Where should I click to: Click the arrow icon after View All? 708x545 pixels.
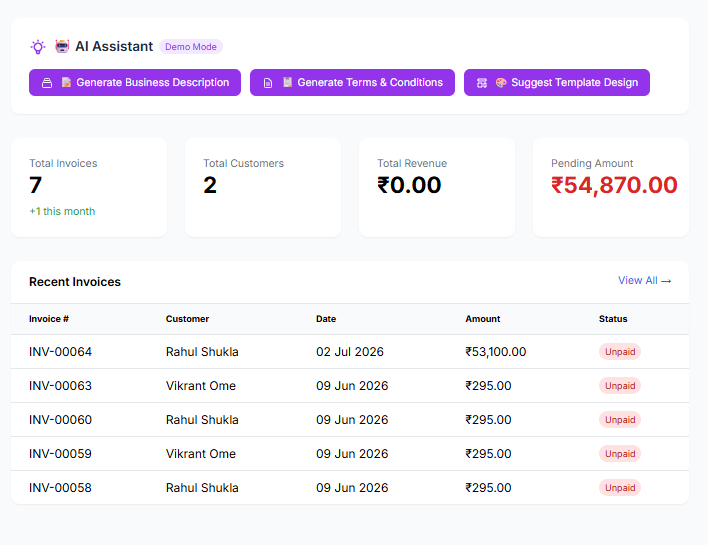(666, 281)
